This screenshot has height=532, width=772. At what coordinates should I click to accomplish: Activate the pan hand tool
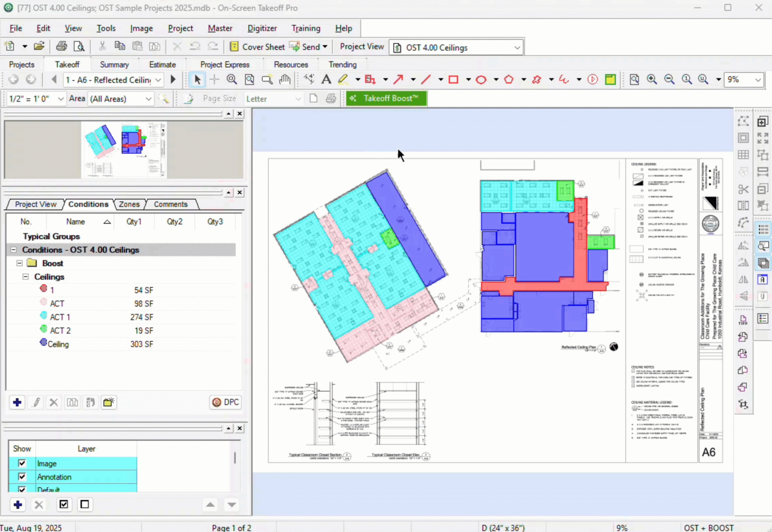pyautogui.click(x=285, y=79)
